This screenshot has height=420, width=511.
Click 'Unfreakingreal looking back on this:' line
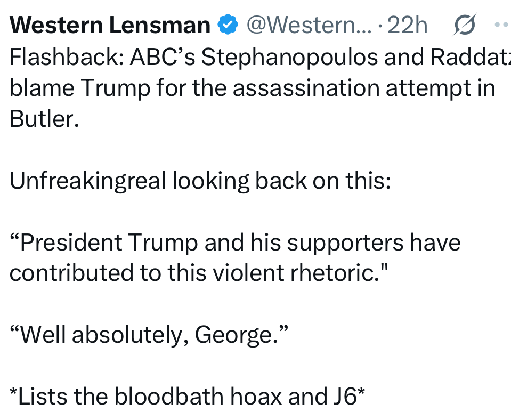point(200,181)
